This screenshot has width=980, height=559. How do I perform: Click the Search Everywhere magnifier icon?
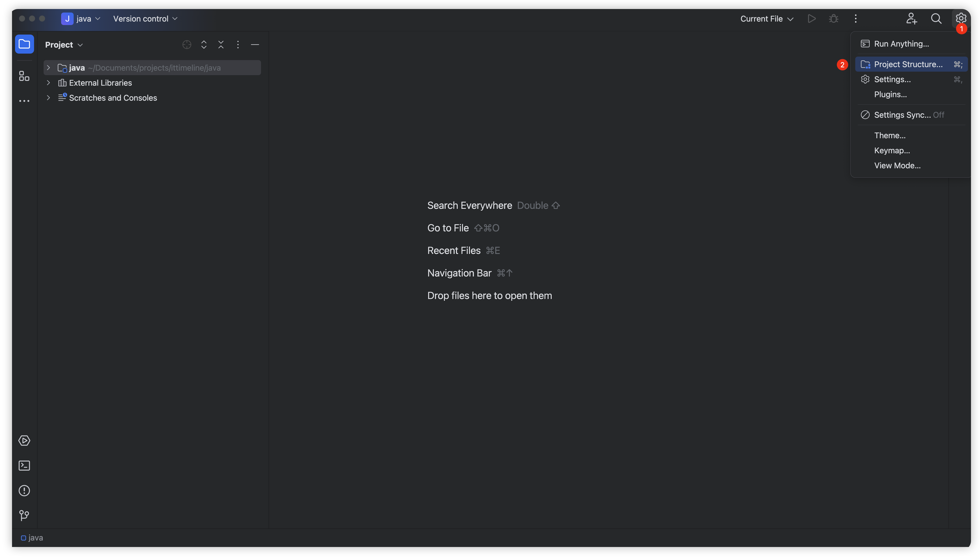pyautogui.click(x=936, y=19)
